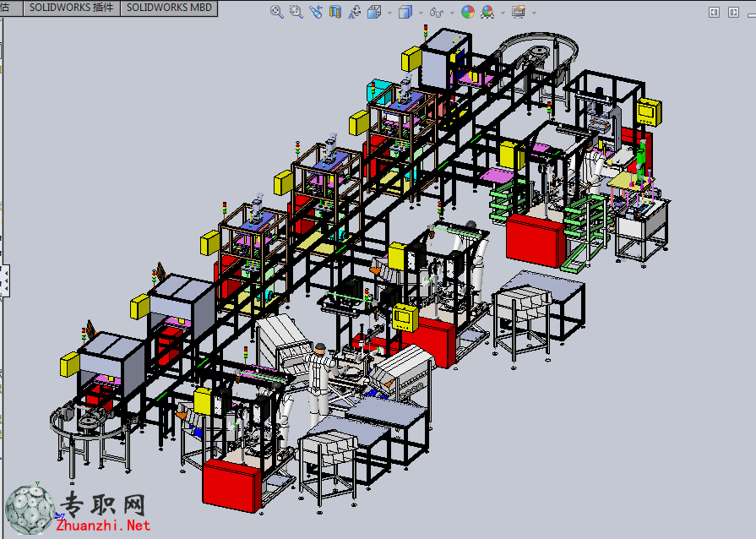Click the View Orientation cube icon
756x539 pixels.
coord(374,12)
